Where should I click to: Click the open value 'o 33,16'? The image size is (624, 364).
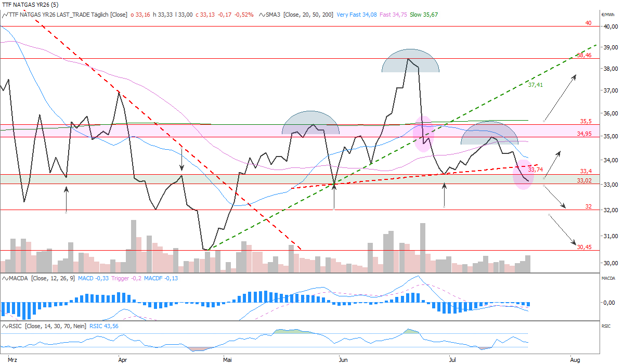coord(140,15)
